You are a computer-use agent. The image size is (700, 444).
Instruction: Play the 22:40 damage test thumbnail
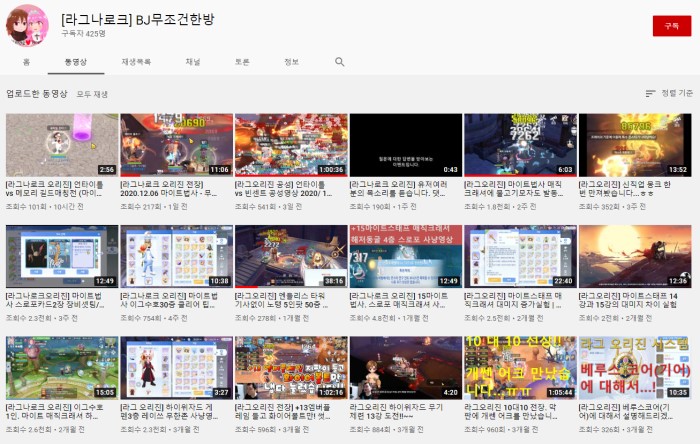point(521,256)
